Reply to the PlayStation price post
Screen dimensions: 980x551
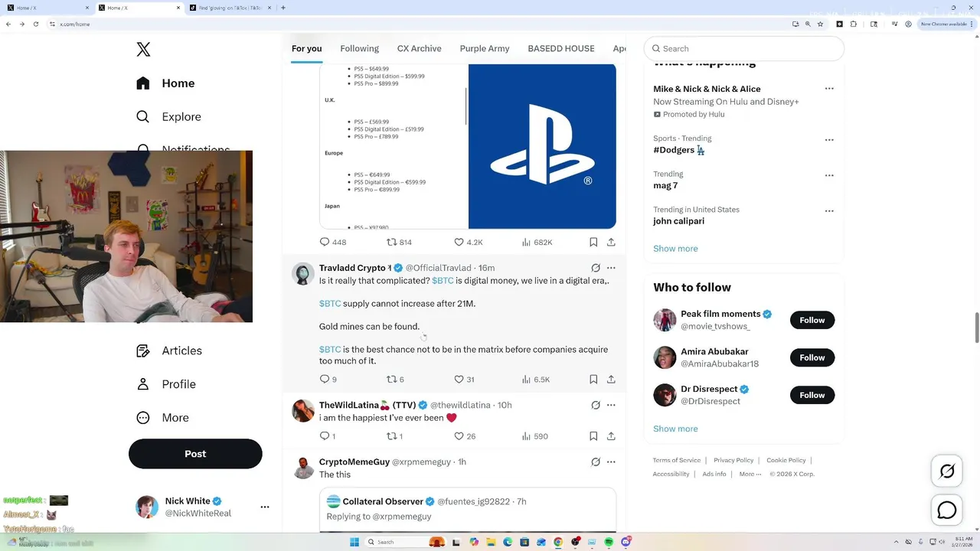[332, 242]
